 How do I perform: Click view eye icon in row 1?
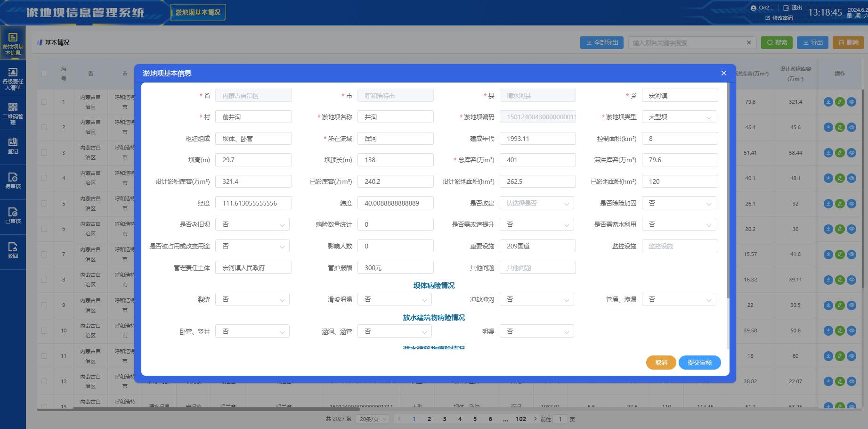coord(852,102)
